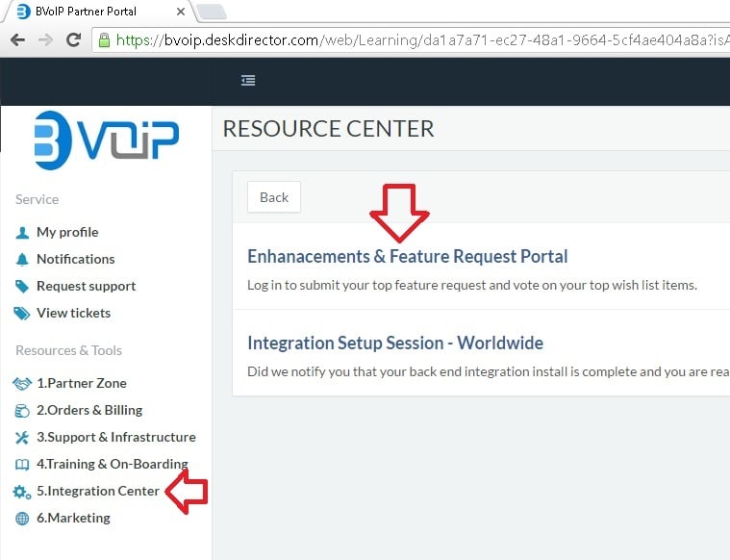Click the Partner Zone handshake icon

[x=22, y=383]
